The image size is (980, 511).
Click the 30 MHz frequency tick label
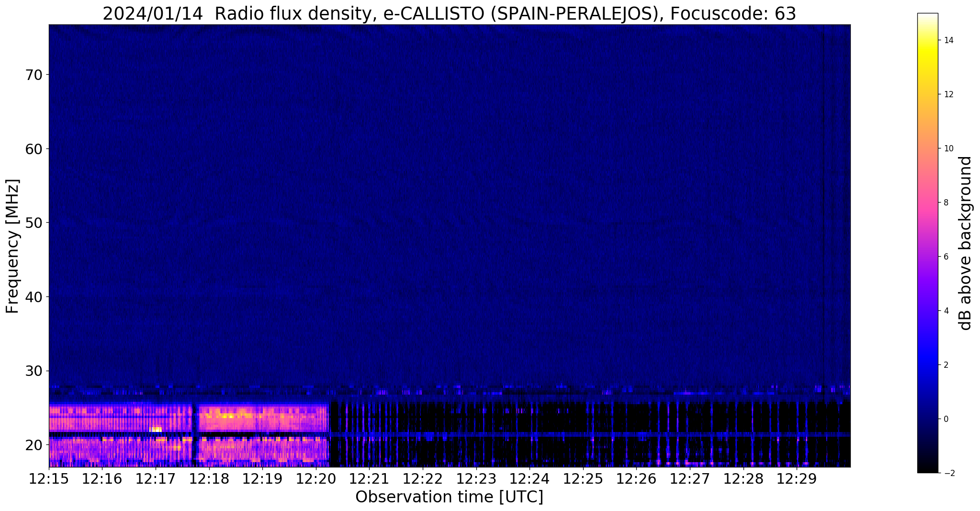coord(33,371)
